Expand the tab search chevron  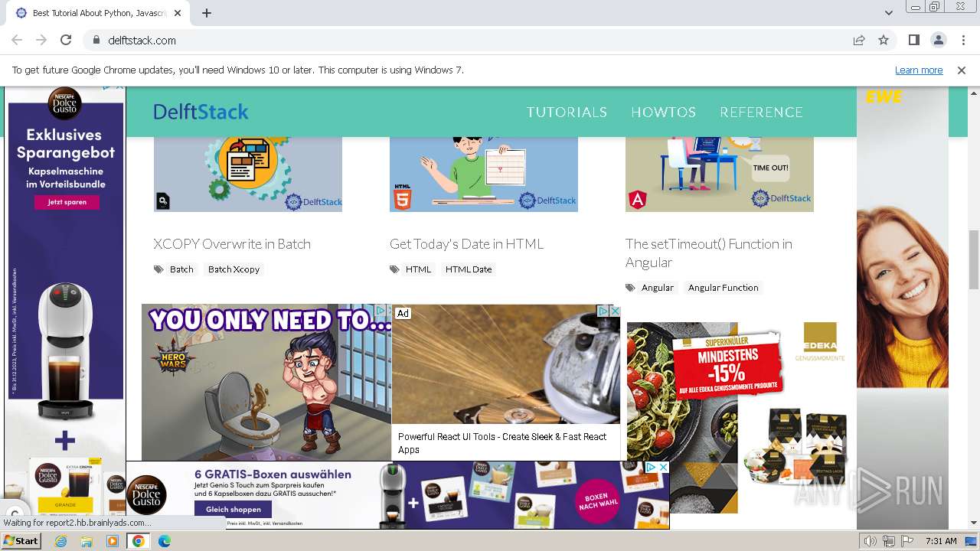[889, 13]
